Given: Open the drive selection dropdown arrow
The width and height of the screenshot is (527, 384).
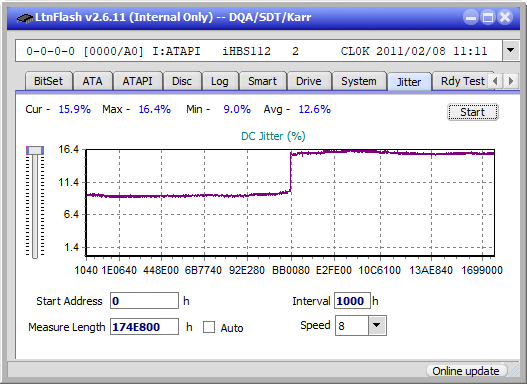Looking at the screenshot, I should click(511, 51).
